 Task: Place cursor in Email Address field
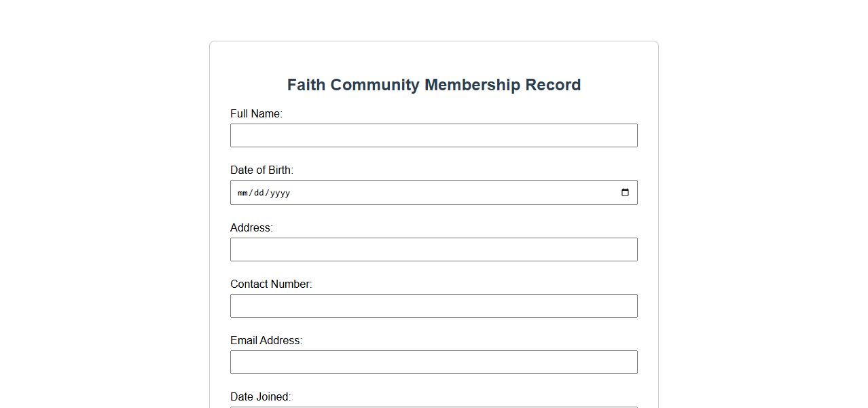pyautogui.click(x=433, y=363)
